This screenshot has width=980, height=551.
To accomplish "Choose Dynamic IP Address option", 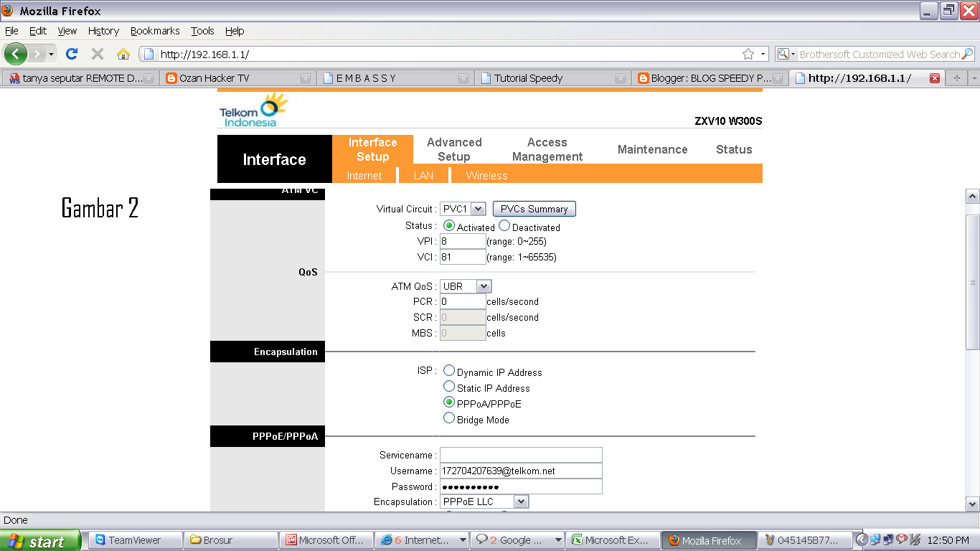I will pyautogui.click(x=449, y=371).
